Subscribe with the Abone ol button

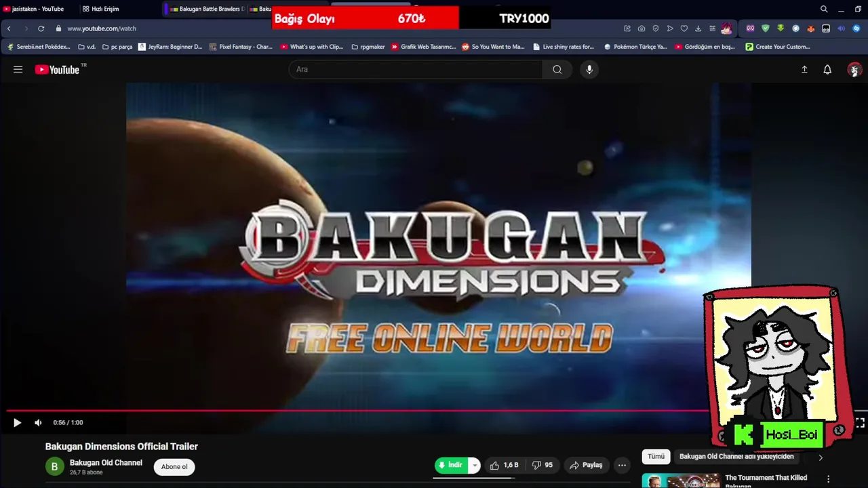pos(174,466)
